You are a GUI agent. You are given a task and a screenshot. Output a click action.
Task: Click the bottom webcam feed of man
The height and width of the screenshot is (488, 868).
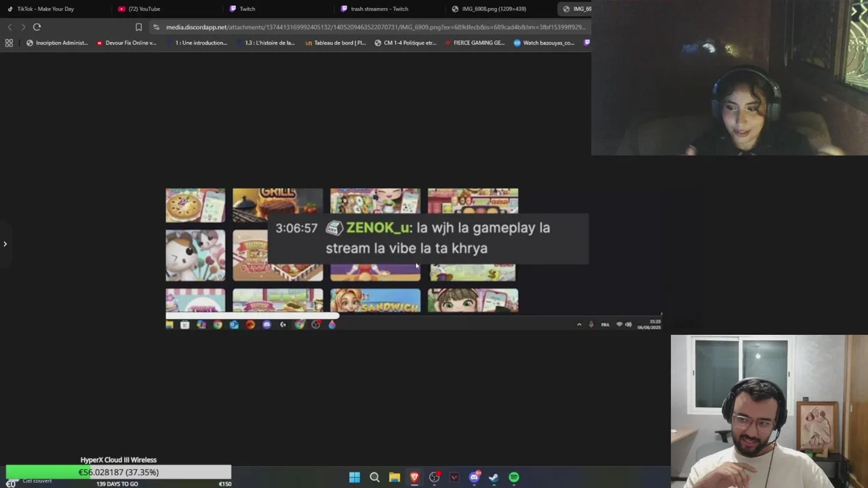pos(769,411)
